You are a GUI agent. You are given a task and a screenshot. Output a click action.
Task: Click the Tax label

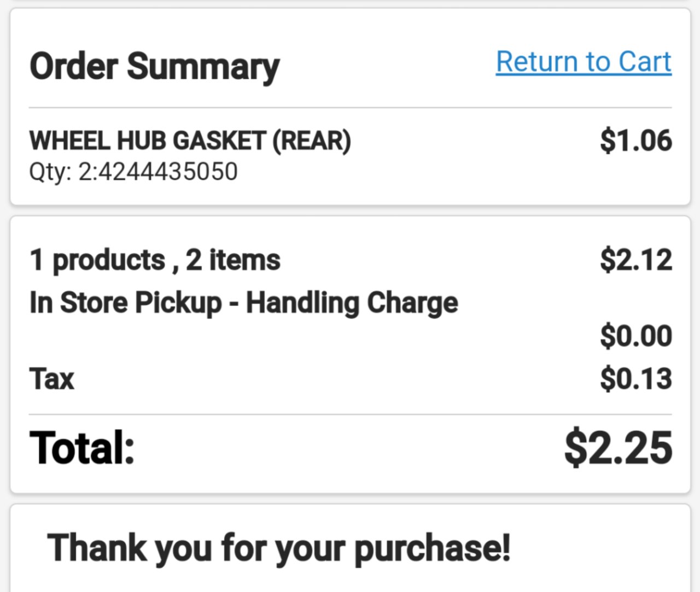point(52,379)
